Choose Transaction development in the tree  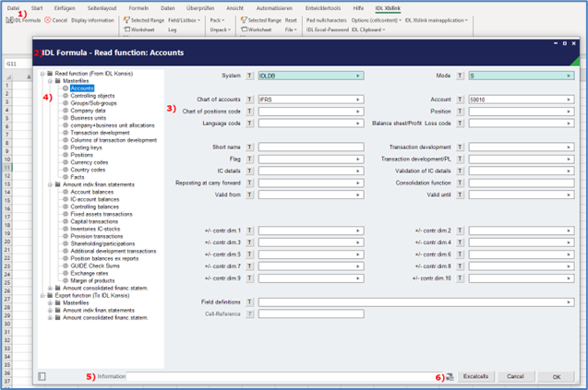pyautogui.click(x=100, y=133)
